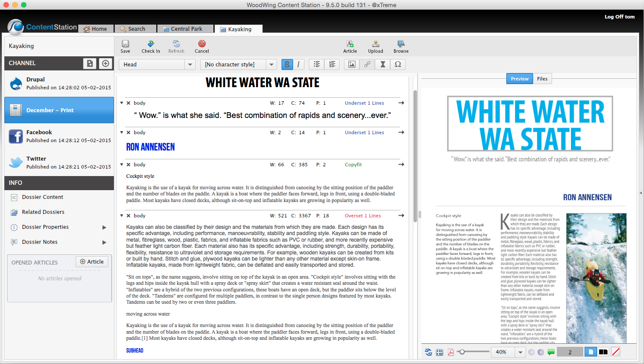The height and width of the screenshot is (364, 644).
Task: Click the green comment bubble icon
Action: coord(551,352)
